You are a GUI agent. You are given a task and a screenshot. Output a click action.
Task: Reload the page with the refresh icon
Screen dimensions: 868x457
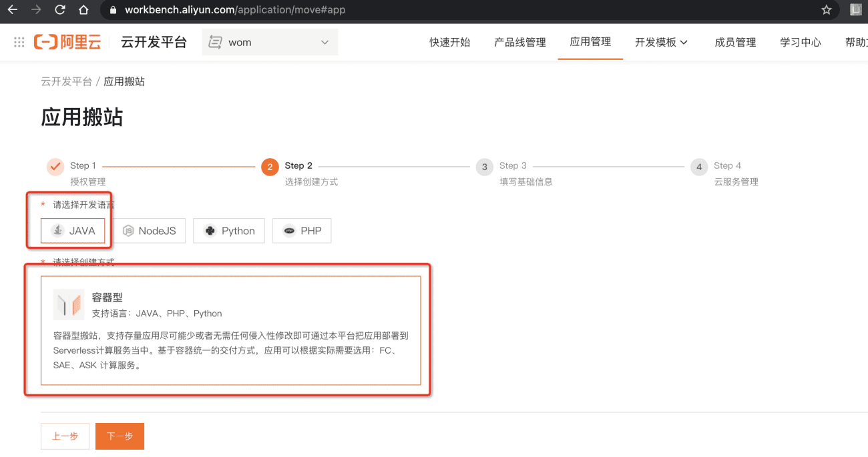pyautogui.click(x=60, y=10)
